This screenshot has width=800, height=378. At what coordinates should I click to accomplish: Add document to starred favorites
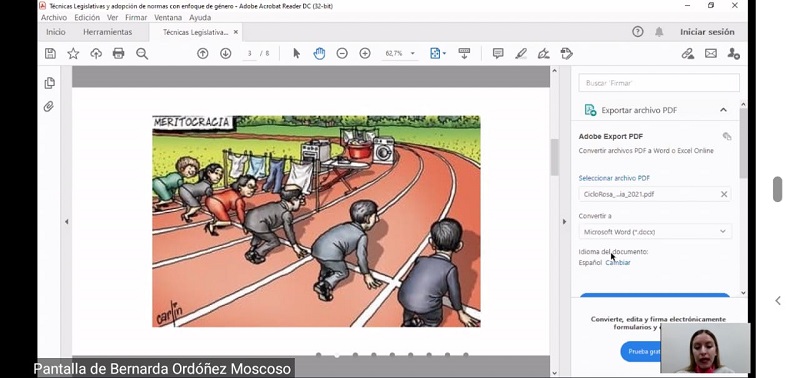[73, 54]
